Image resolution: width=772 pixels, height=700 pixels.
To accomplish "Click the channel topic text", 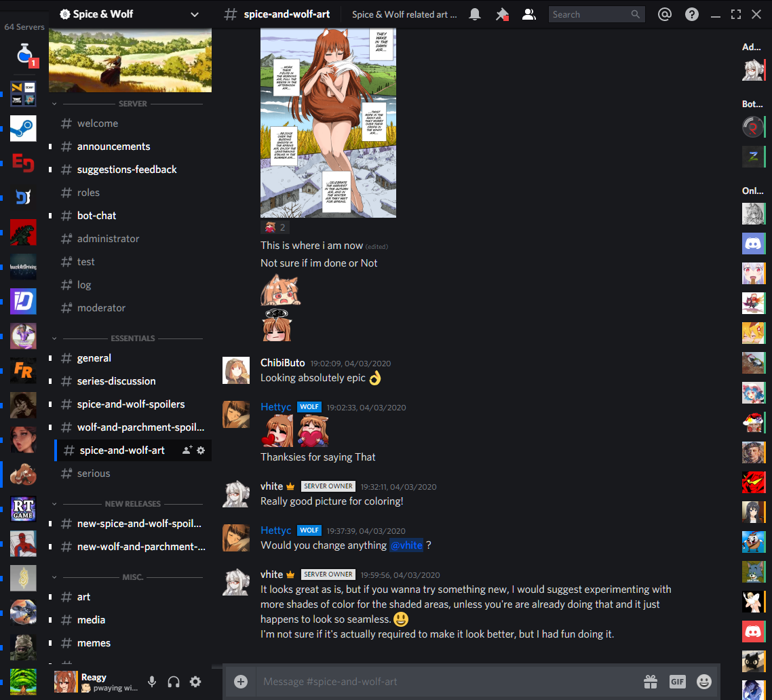I will [404, 15].
